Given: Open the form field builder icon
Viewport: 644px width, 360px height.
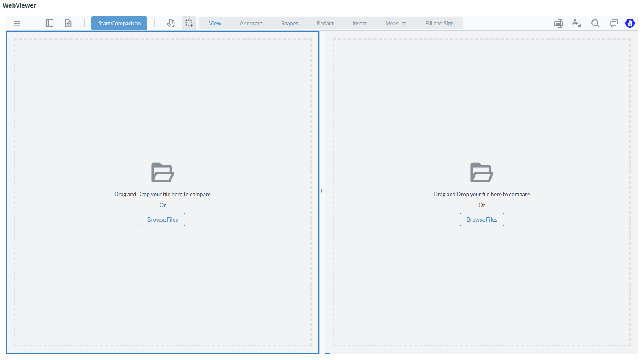Looking at the screenshot, I should pyautogui.click(x=558, y=23).
